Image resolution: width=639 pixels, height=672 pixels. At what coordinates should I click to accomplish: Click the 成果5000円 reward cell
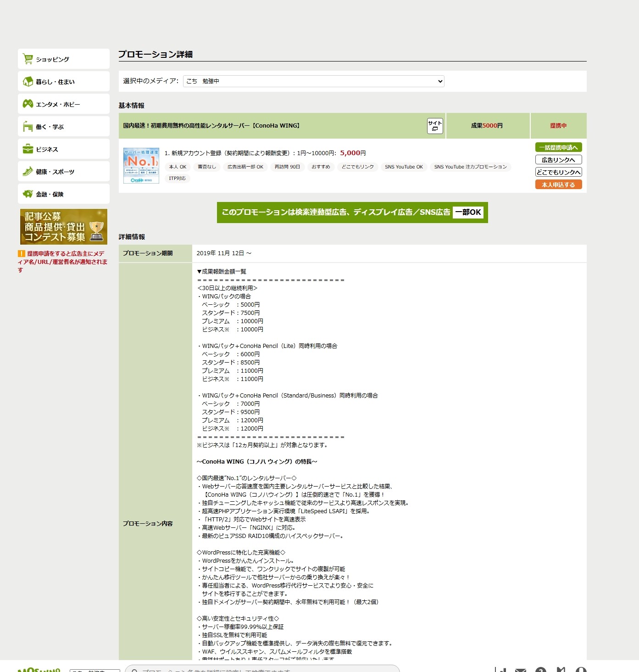pyautogui.click(x=487, y=126)
